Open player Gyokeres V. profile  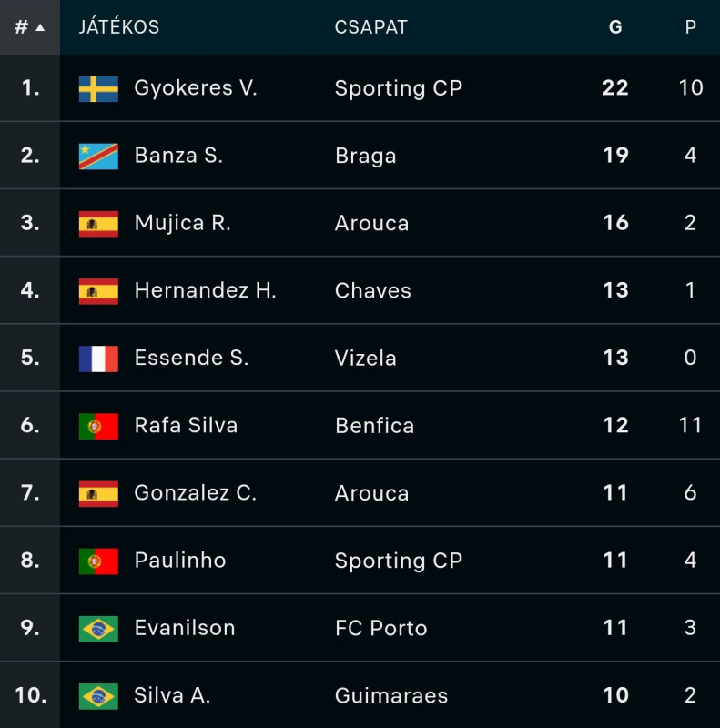coord(196,87)
